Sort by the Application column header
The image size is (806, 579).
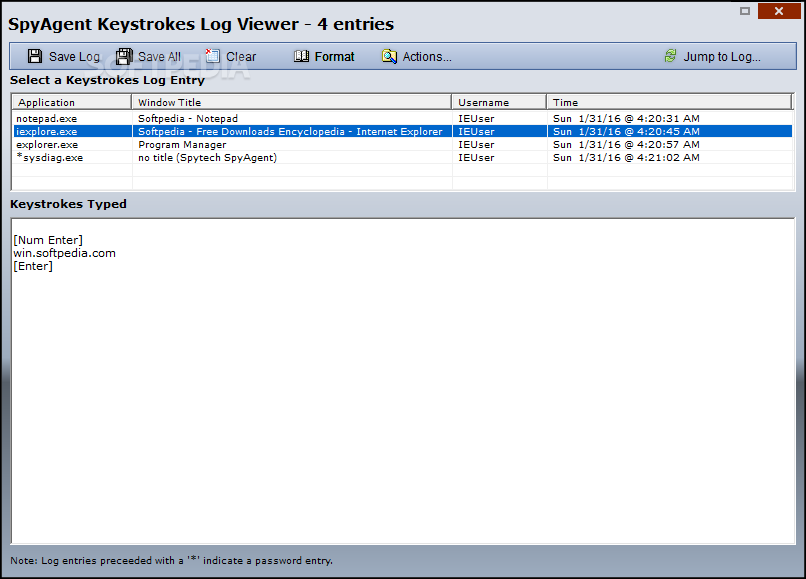[71, 102]
